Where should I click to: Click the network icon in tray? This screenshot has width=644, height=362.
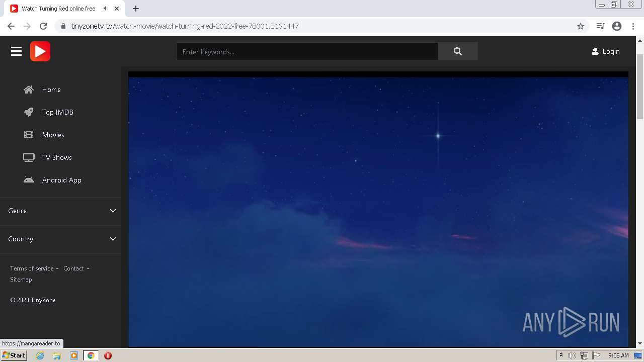pos(584,355)
